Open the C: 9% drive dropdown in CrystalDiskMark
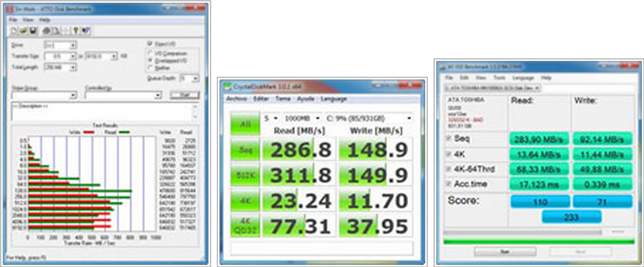 (x=369, y=118)
